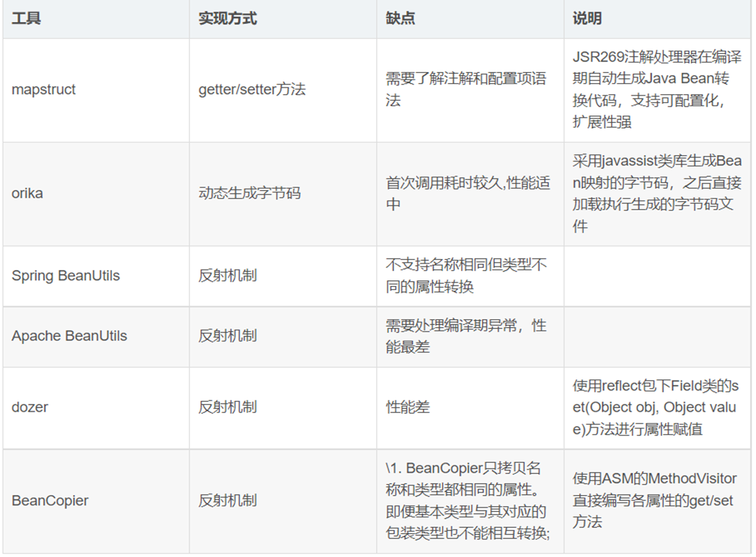
Task: Click the 需要处理编译期异常 cell
Action: tap(470, 336)
